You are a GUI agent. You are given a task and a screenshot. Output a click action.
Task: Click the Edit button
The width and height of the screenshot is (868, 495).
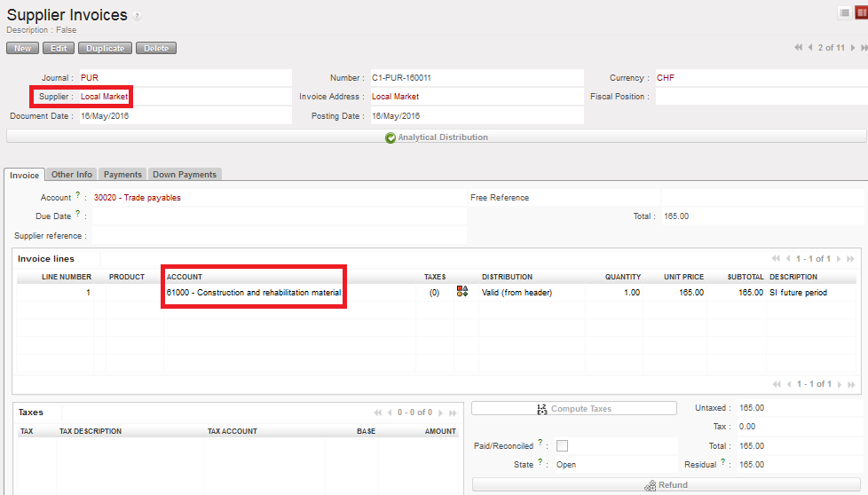59,48
